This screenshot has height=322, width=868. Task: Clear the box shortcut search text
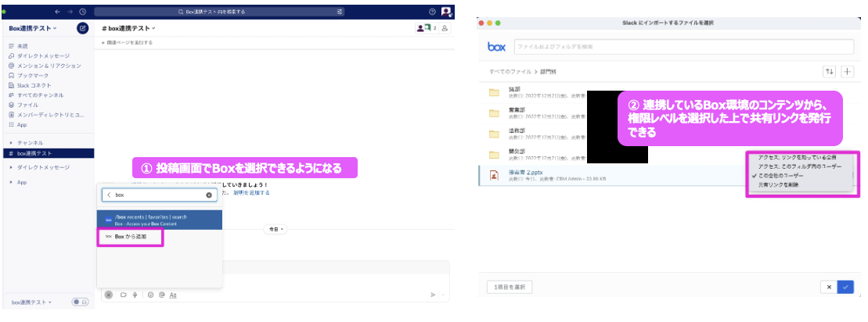[x=209, y=195]
